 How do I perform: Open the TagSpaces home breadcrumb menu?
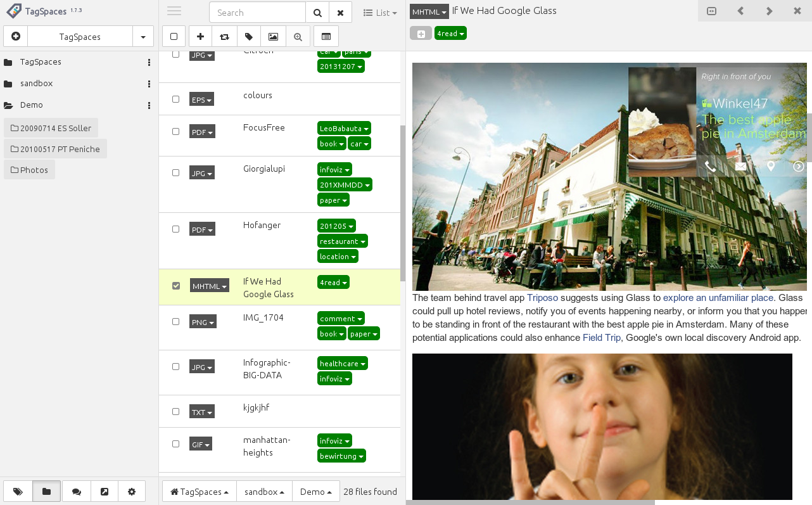click(x=200, y=492)
